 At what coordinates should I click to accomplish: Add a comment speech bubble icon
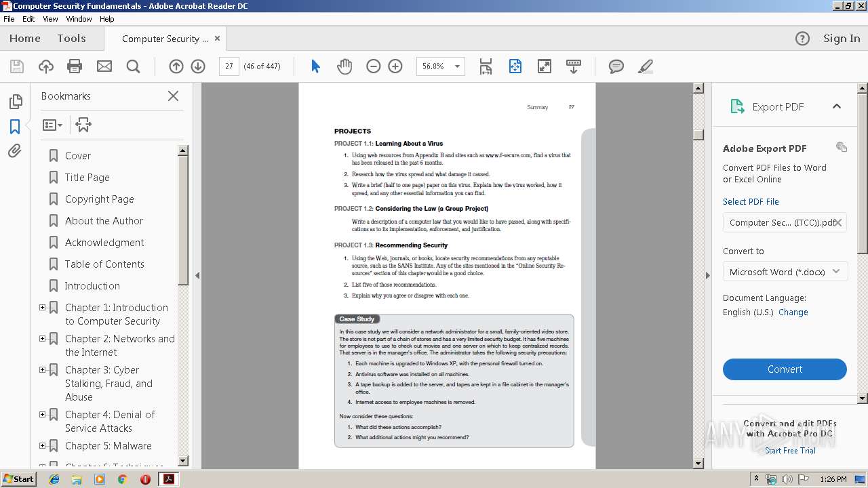616,66
